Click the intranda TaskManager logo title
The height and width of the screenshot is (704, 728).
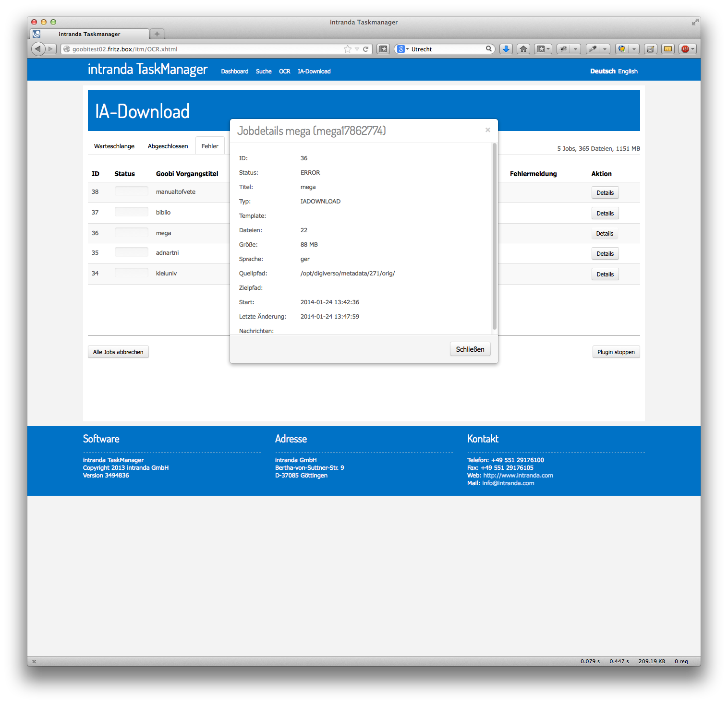point(147,70)
